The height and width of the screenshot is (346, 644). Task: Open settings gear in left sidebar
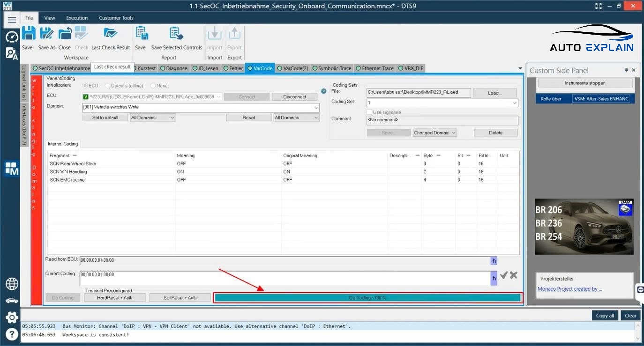point(12,317)
